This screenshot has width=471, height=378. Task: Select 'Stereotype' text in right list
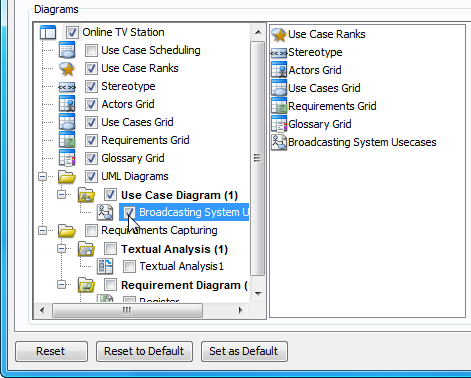click(315, 52)
